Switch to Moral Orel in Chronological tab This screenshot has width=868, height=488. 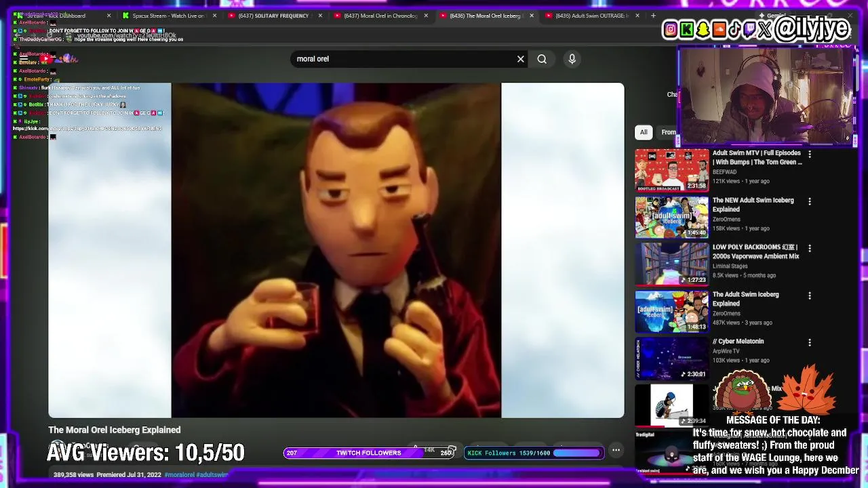[x=381, y=16]
